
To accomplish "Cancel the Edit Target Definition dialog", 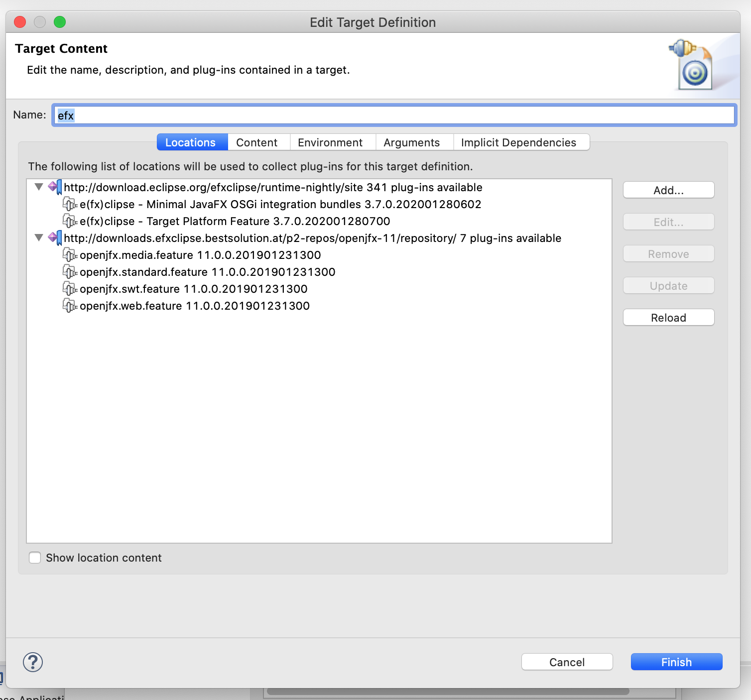I will click(x=567, y=662).
